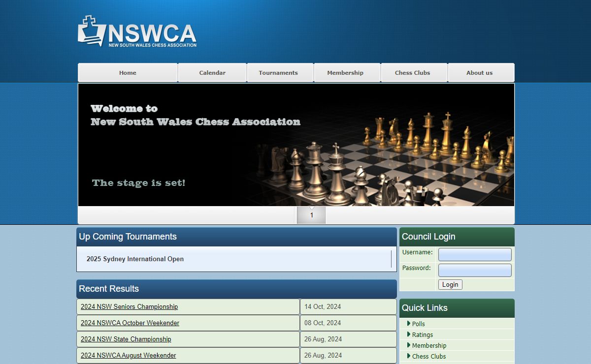This screenshot has height=364, width=591.
Task: Open 2025 Sydney International Open tournament
Action: pos(135,259)
